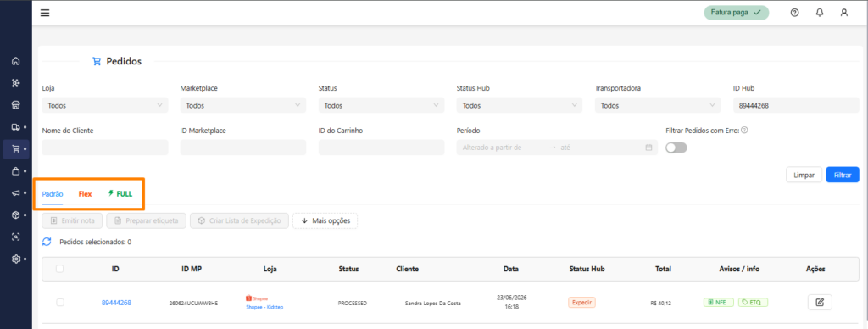Image resolution: width=868 pixels, height=329 pixels.
Task: Click the Fatura paga badge
Action: tap(737, 13)
